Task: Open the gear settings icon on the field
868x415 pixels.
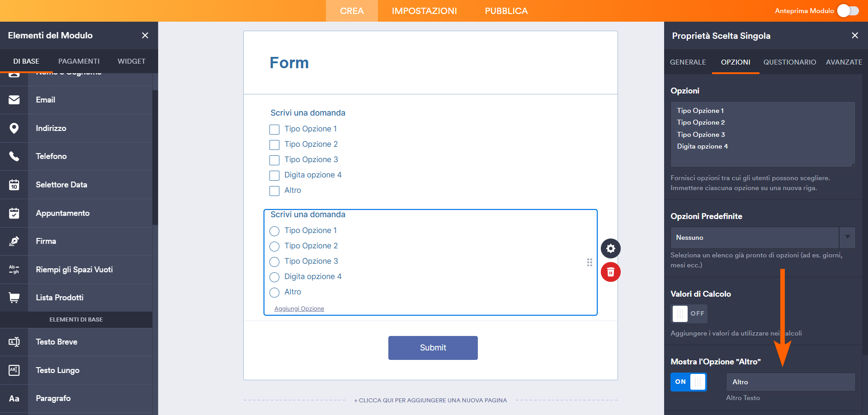Action: pyautogui.click(x=611, y=248)
